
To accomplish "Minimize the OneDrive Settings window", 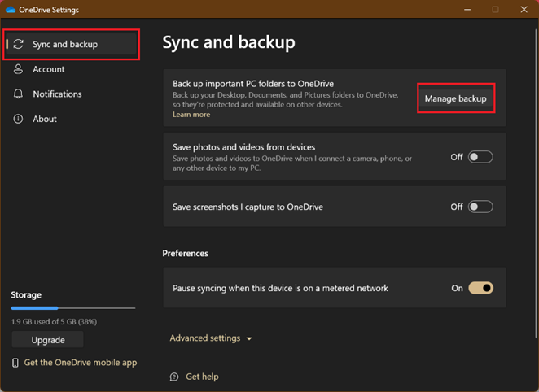I will [x=467, y=10].
